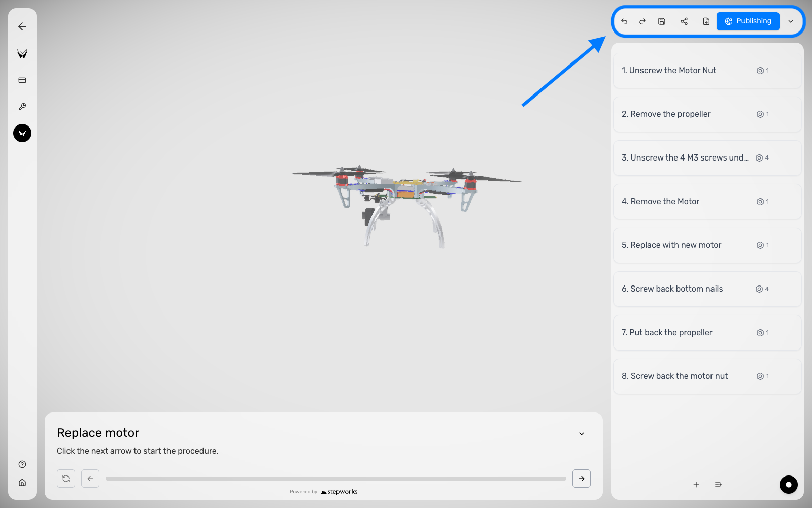Advance to next step arrow
This screenshot has height=508, width=812.
click(x=582, y=479)
